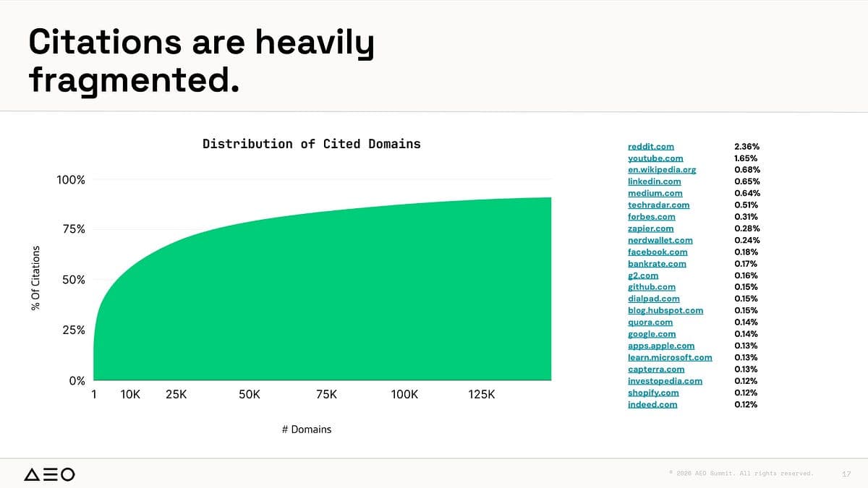Follow the linkedin.com link

[x=654, y=181]
